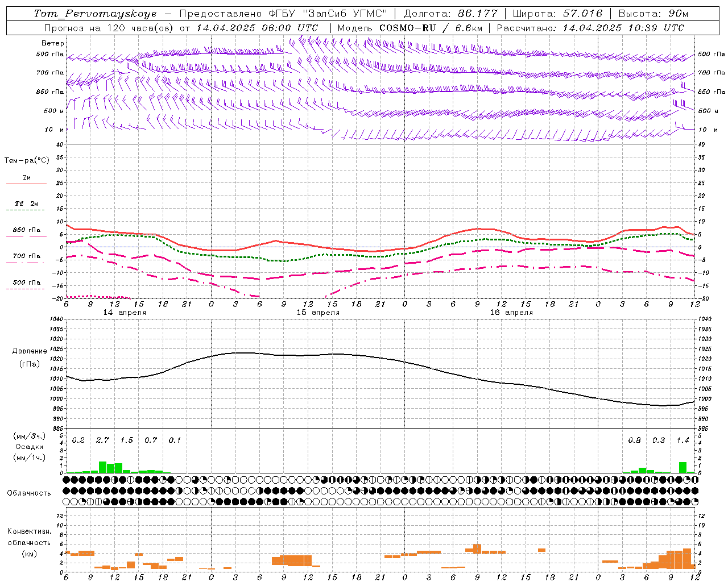Click the 0.8 precipitation amount

pos(635,440)
